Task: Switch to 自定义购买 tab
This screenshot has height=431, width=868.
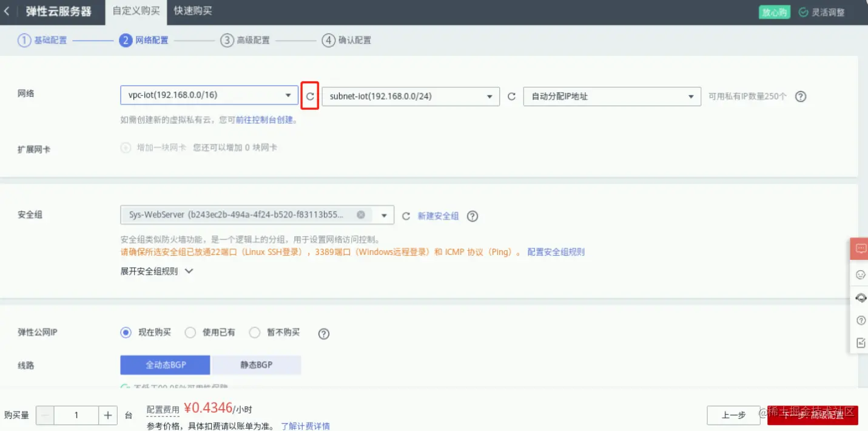Action: tap(135, 12)
